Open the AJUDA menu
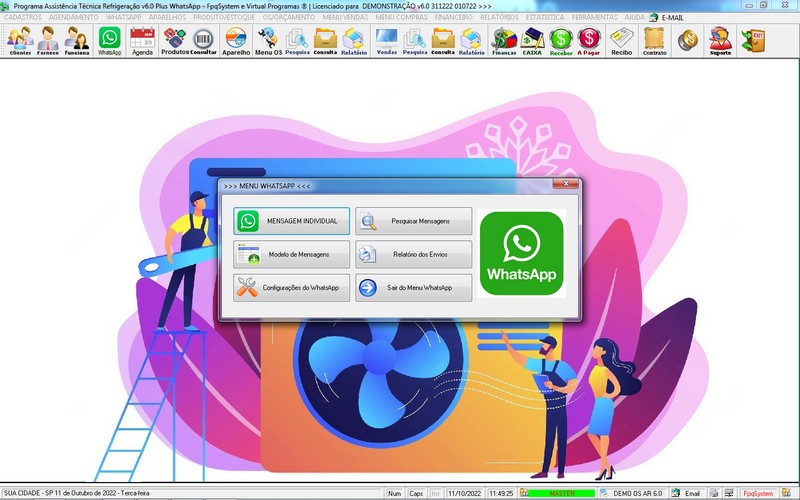Viewport: 800px width, 500px height. (635, 17)
